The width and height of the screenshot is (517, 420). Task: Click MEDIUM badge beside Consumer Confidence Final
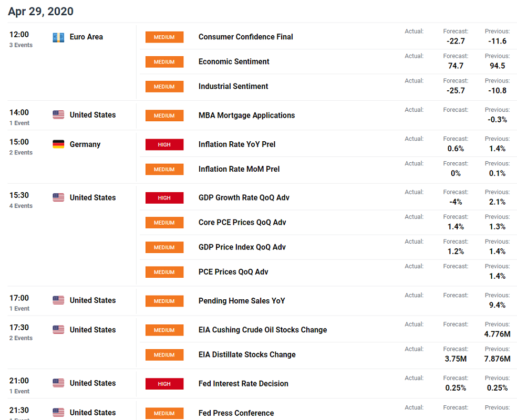(164, 37)
